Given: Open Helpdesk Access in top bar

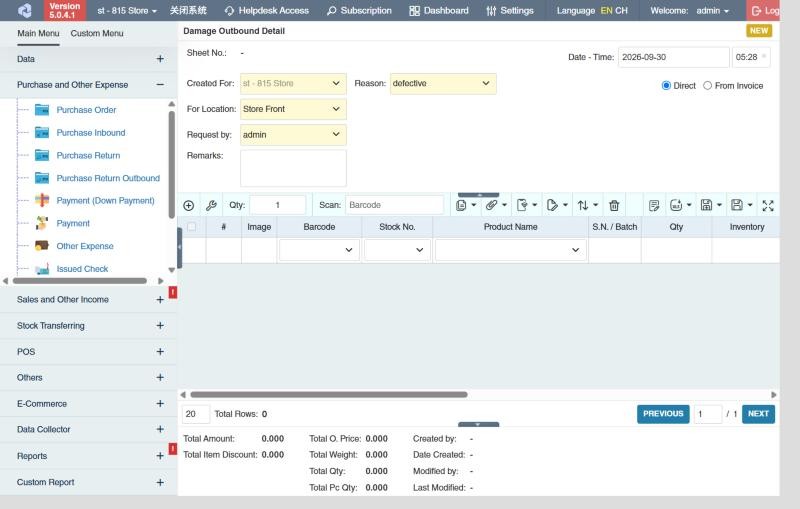Looking at the screenshot, I should pos(266,11).
